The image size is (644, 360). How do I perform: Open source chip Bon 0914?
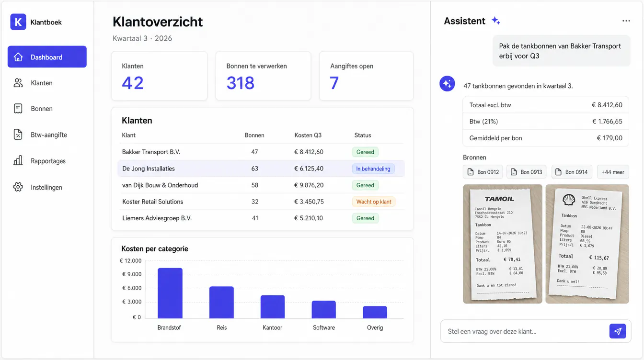tap(572, 172)
